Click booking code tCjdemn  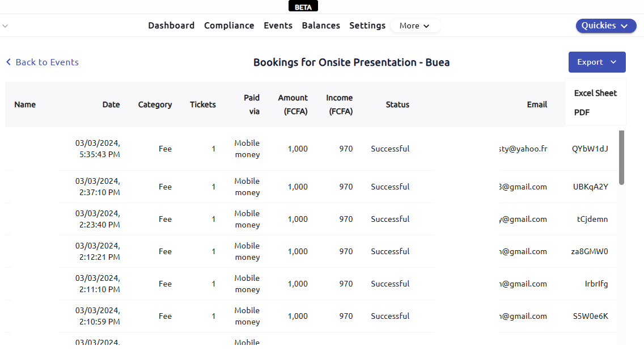click(592, 219)
